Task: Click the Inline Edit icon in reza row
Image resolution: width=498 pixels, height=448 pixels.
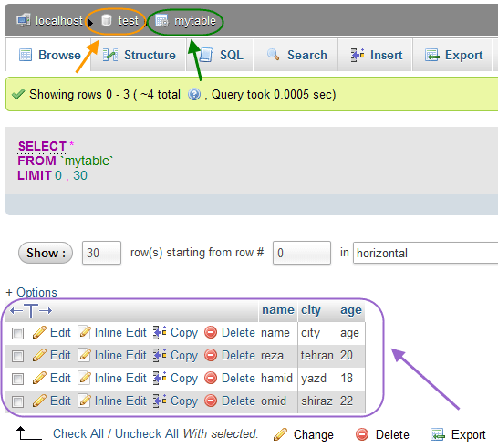Action: coord(85,355)
